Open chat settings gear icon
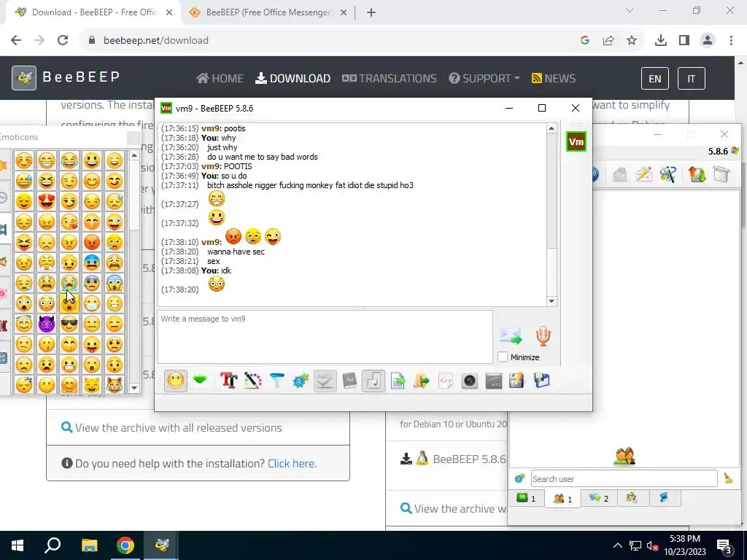Screen dimensions: 747x560 click(301, 381)
